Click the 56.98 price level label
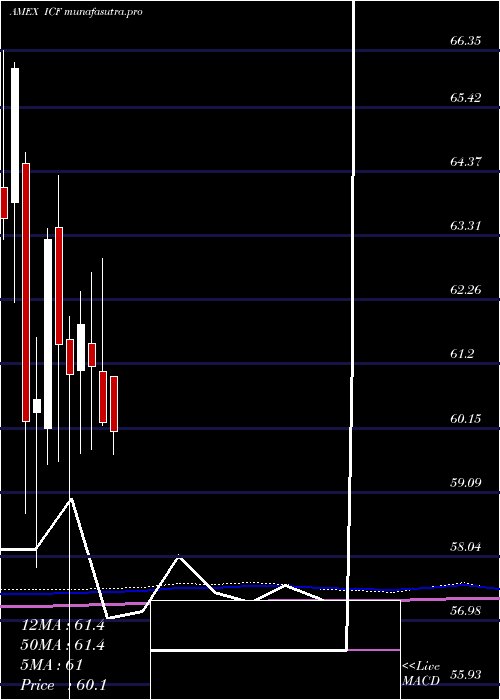Image resolution: width=500 pixels, height=700 pixels. coord(466,611)
